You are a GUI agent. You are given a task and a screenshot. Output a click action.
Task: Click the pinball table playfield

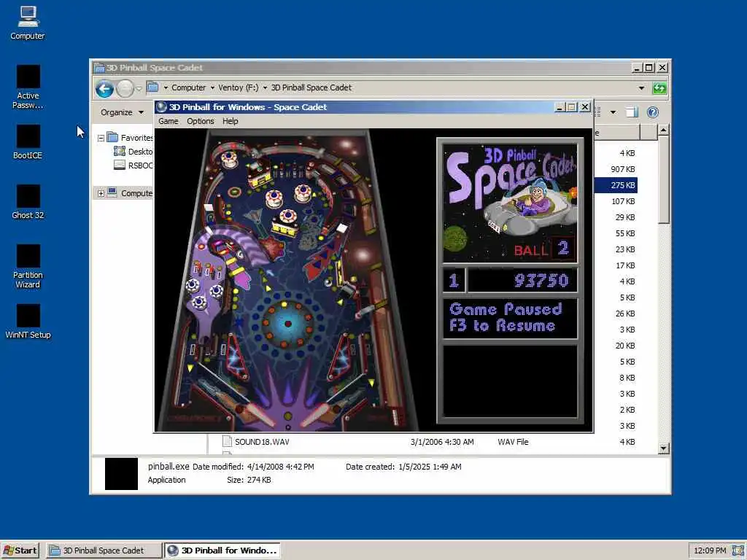[287, 280]
